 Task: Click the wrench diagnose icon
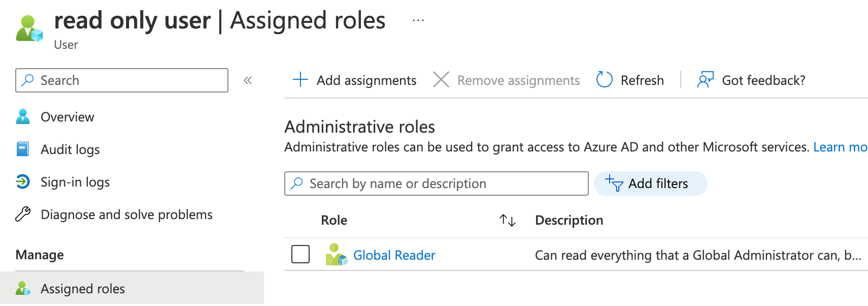pos(23,214)
